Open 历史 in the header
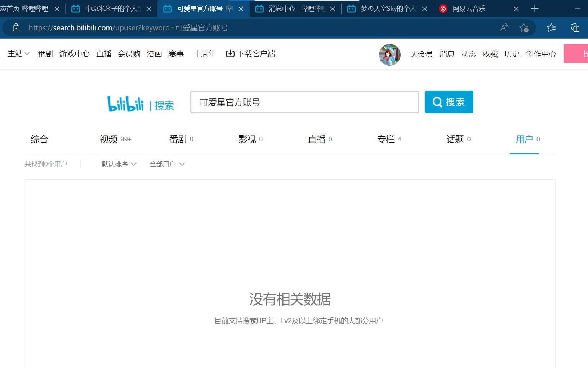Screen dimensions: 588x368 click(x=512, y=54)
